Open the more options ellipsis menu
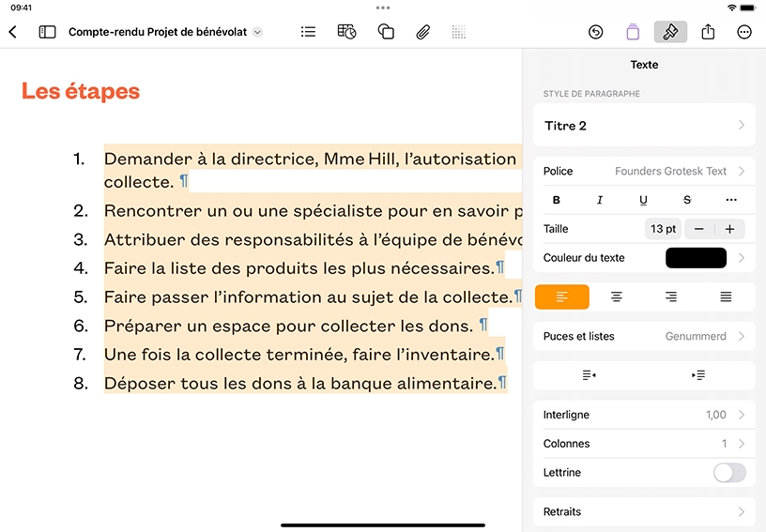The image size is (766, 532). click(744, 32)
